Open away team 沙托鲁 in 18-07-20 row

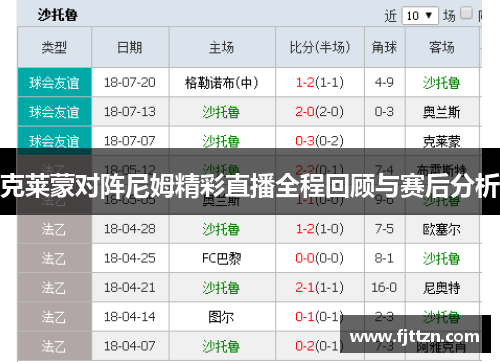442,83
